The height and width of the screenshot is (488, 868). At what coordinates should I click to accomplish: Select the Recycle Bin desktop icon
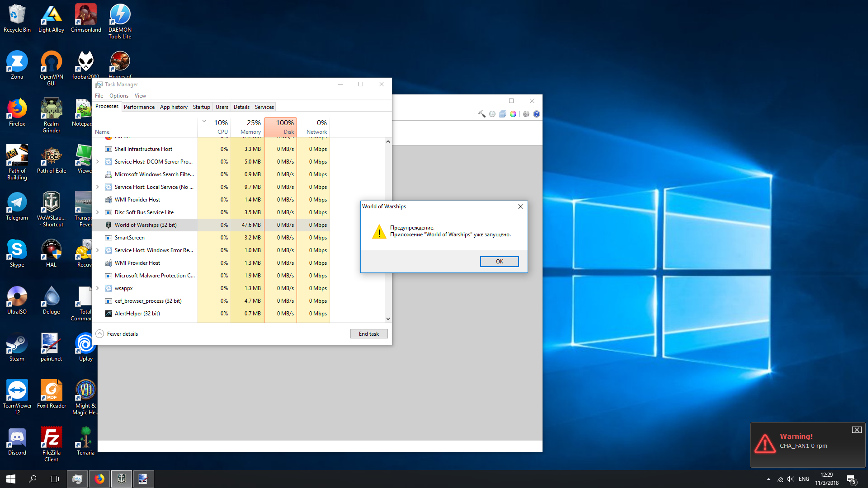[x=17, y=19]
